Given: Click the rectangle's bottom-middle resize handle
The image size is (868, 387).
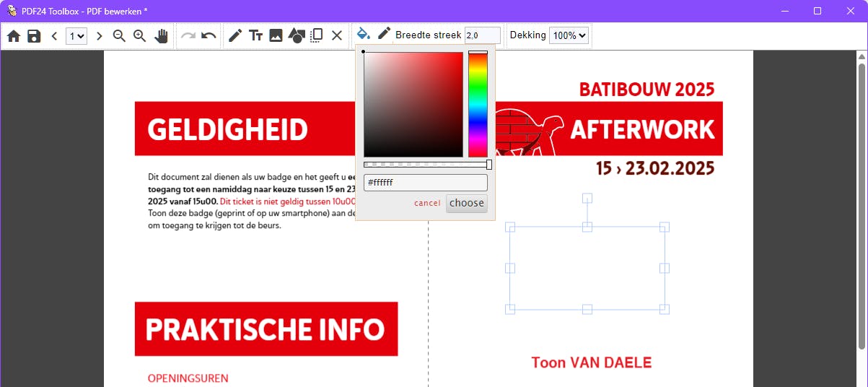Looking at the screenshot, I should [x=587, y=309].
